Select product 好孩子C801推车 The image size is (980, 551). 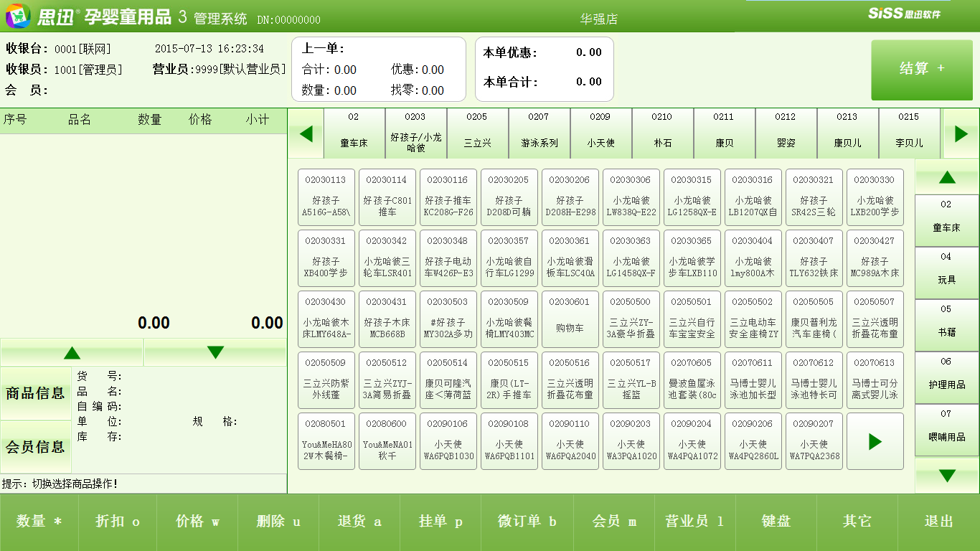click(x=387, y=197)
